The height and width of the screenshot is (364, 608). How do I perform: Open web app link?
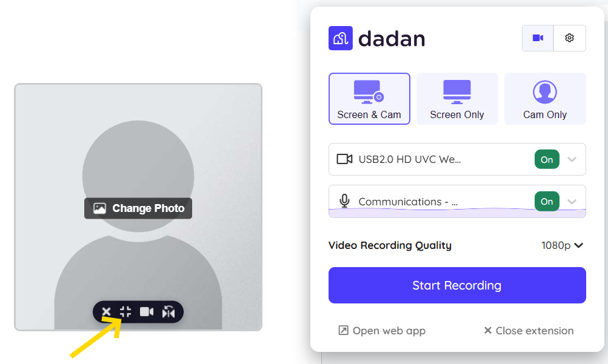(x=382, y=331)
